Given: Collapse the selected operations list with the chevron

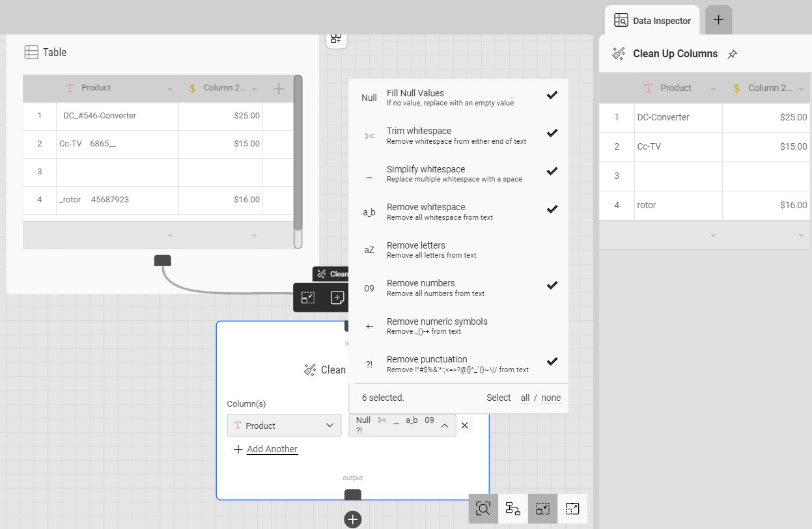Looking at the screenshot, I should 443,425.
